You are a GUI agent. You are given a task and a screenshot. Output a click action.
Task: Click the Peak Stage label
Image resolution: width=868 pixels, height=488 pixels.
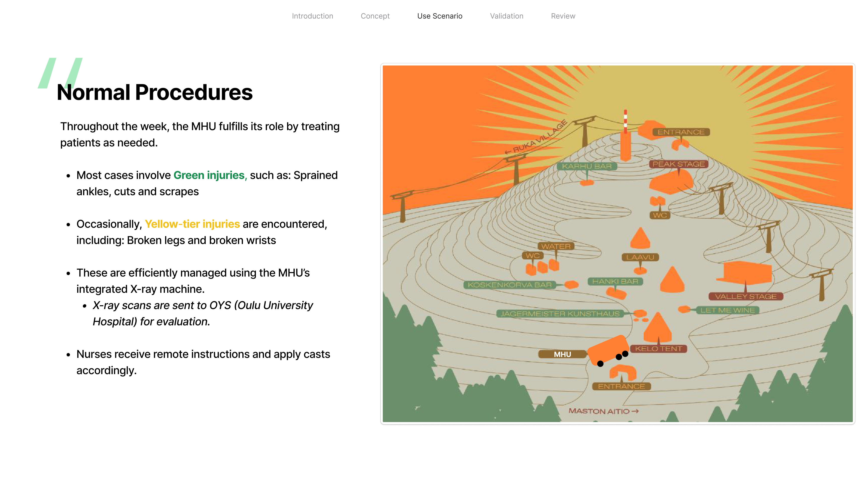[679, 164]
